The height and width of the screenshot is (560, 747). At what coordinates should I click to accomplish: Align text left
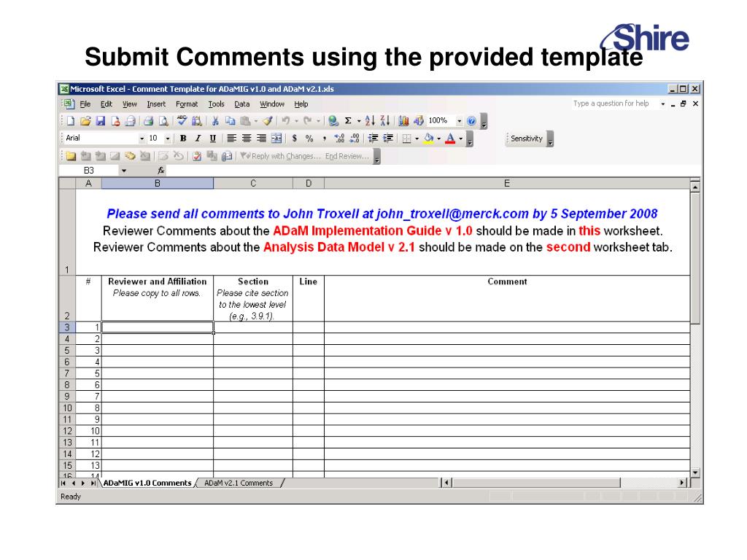pyautogui.click(x=231, y=139)
